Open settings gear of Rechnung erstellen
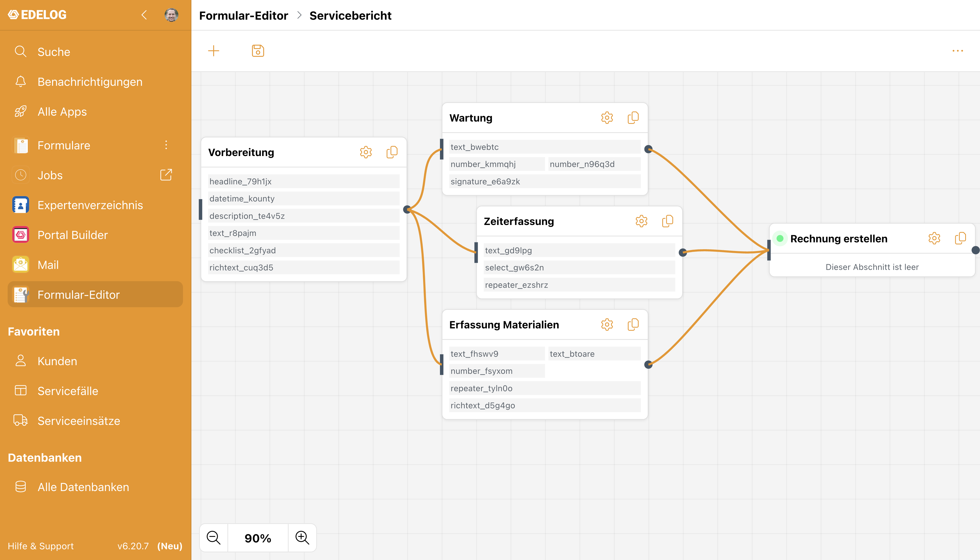This screenshot has width=980, height=560. pyautogui.click(x=934, y=239)
